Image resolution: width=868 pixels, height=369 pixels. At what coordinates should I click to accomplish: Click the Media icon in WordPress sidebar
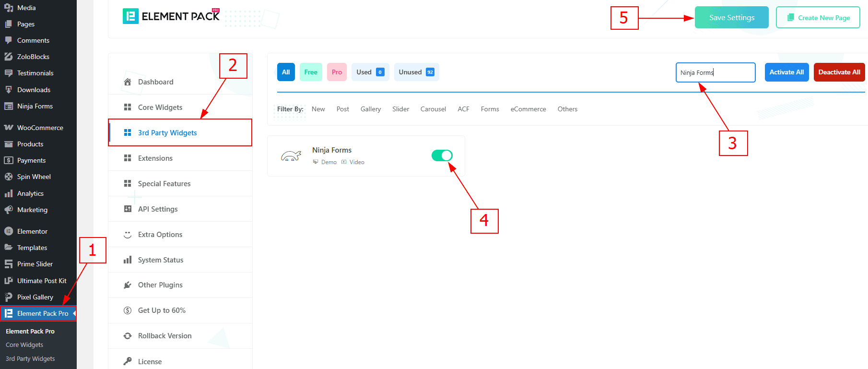click(x=9, y=8)
